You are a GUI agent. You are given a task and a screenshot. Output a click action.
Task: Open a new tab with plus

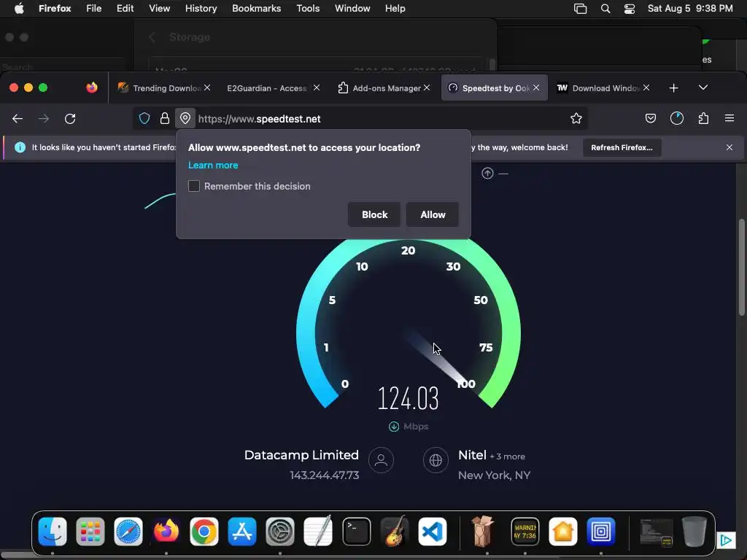[x=673, y=88]
